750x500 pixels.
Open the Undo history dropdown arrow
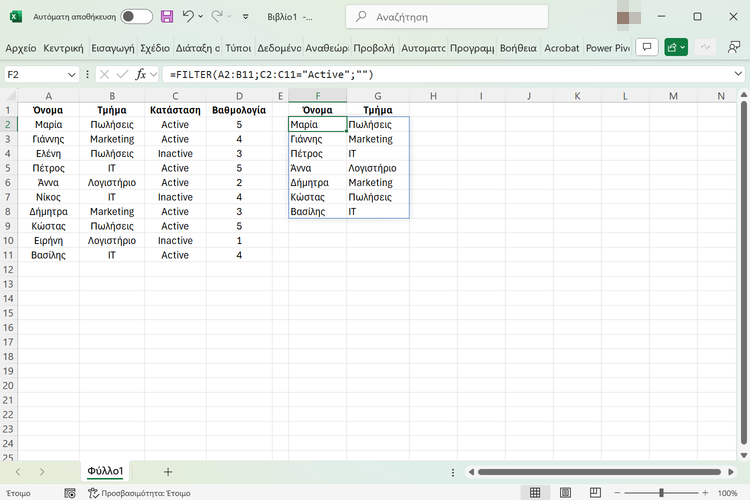(x=200, y=17)
